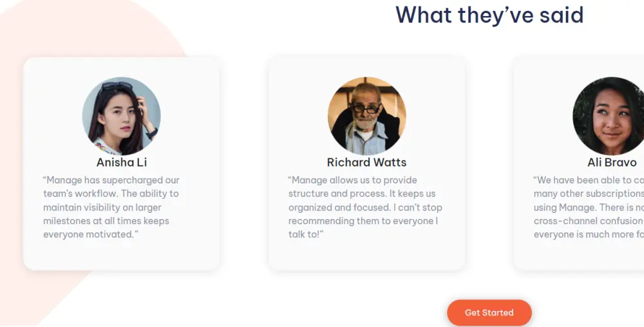Select the name Ali Bravo
644x327 pixels.
point(612,162)
